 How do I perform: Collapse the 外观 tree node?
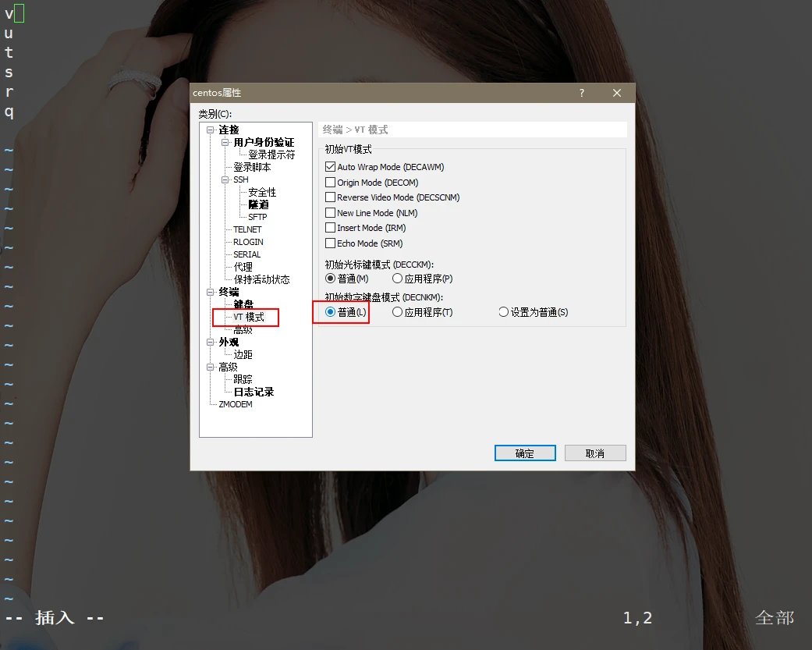[x=211, y=343]
